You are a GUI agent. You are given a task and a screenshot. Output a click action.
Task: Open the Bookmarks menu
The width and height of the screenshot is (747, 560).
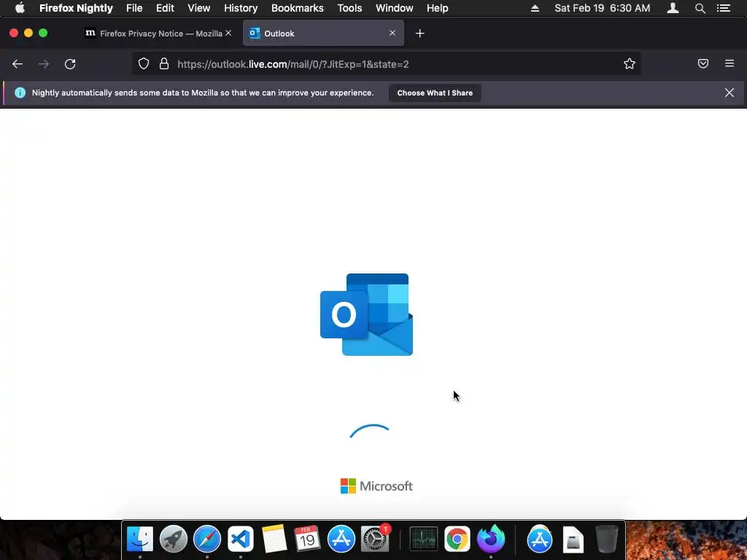click(298, 8)
